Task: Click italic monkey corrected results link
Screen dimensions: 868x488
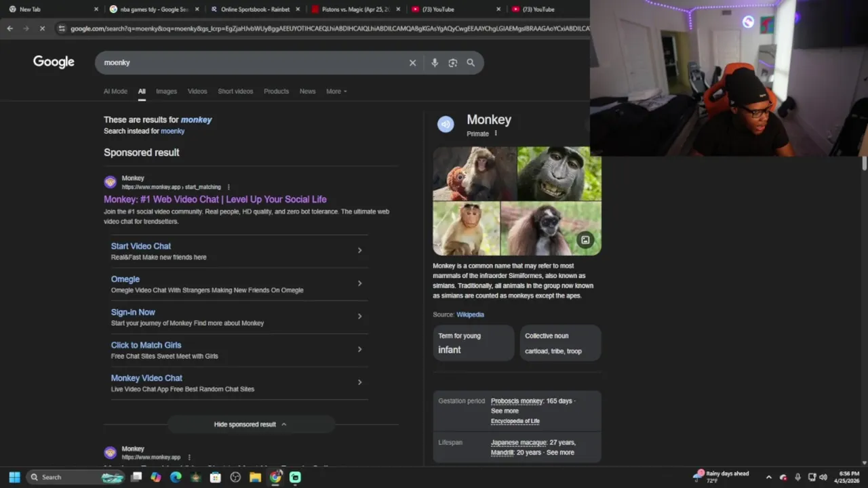Action: tap(196, 119)
